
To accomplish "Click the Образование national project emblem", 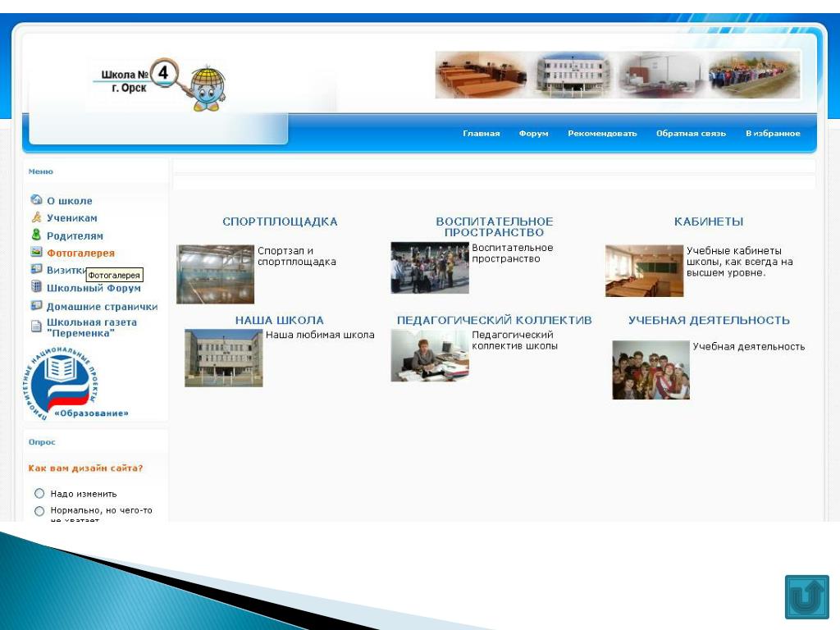I will [x=75, y=384].
